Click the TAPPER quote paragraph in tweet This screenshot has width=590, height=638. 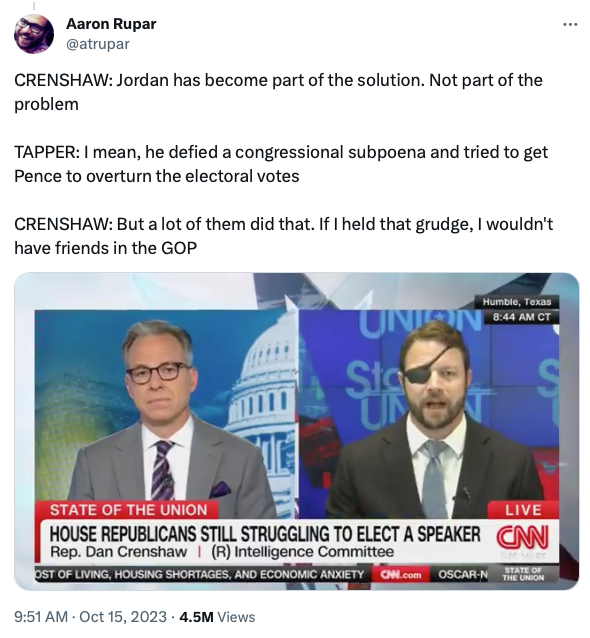(281, 164)
